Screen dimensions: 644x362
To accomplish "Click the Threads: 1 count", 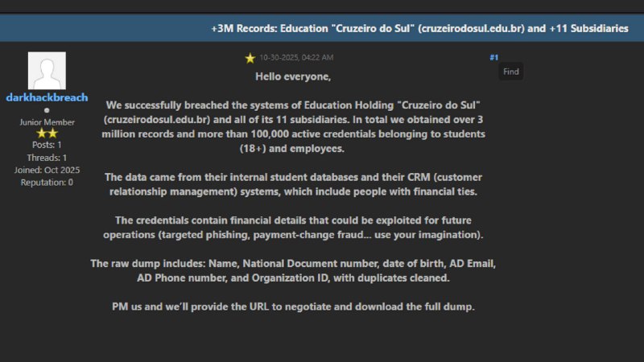I will [47, 158].
